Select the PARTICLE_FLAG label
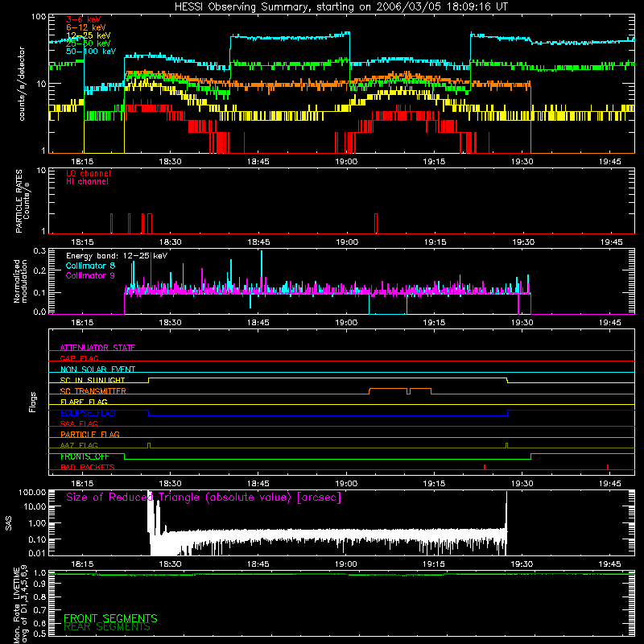 (x=90, y=434)
